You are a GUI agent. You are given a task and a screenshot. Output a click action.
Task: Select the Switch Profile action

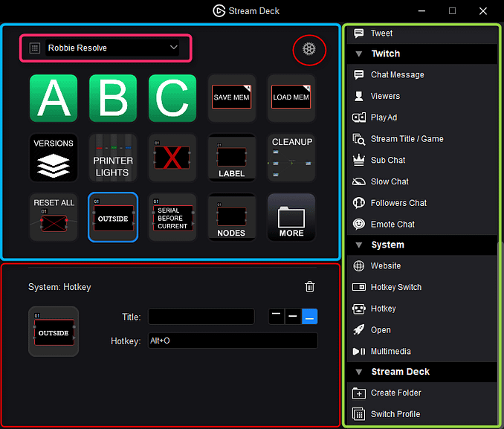pos(422,414)
